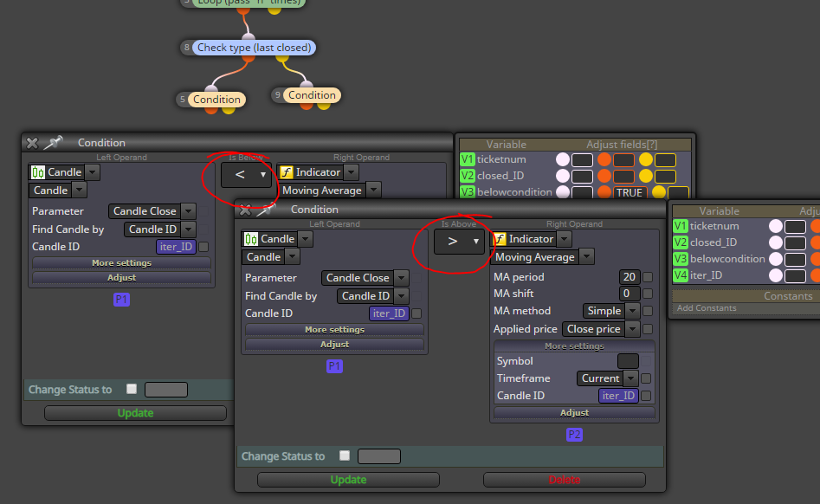Click green Update button in front window

click(x=348, y=480)
